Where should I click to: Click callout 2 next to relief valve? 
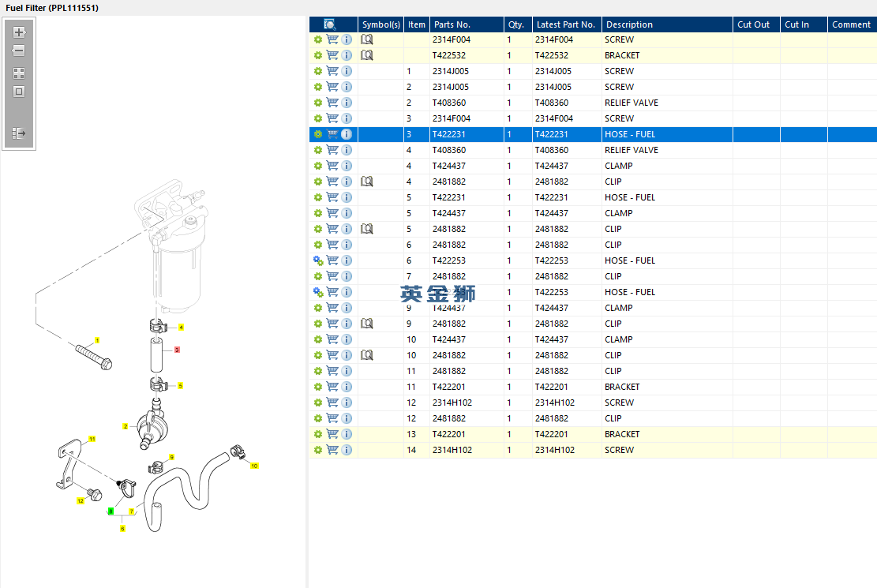point(126,426)
